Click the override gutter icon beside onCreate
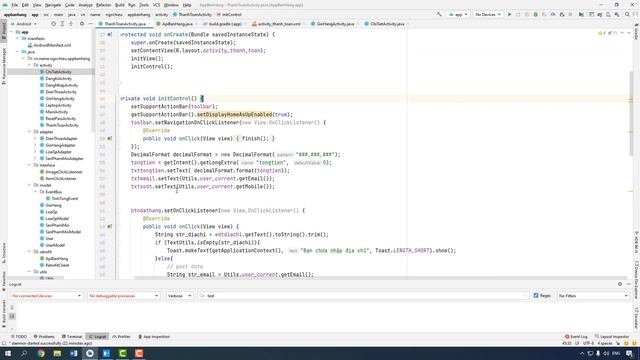The height and width of the screenshot is (360, 640). pos(110,35)
